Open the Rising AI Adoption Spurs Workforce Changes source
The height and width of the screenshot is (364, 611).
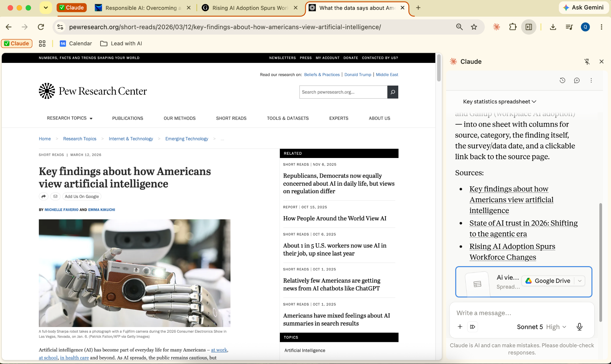[x=512, y=252]
